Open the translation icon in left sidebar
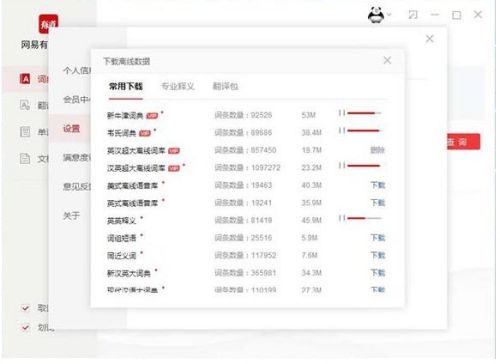This screenshot has width=500, height=364. (x=25, y=105)
